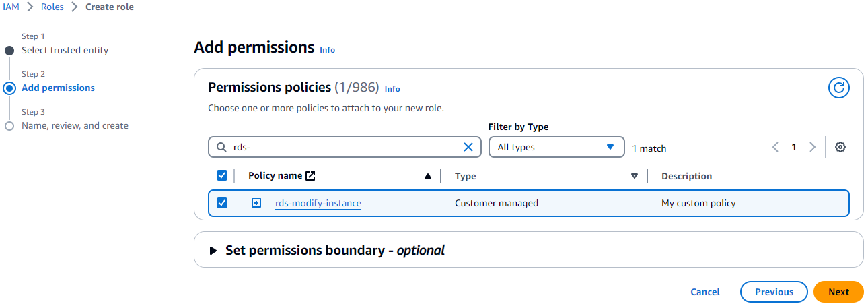868x308 pixels.
Task: Toggle the select-all policies checkbox
Action: [x=222, y=176]
